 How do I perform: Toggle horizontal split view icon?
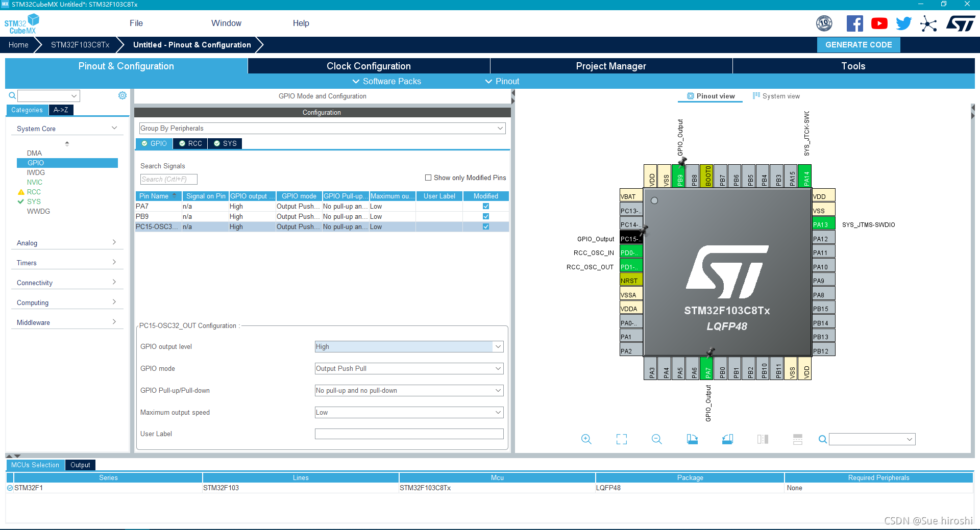coord(798,439)
